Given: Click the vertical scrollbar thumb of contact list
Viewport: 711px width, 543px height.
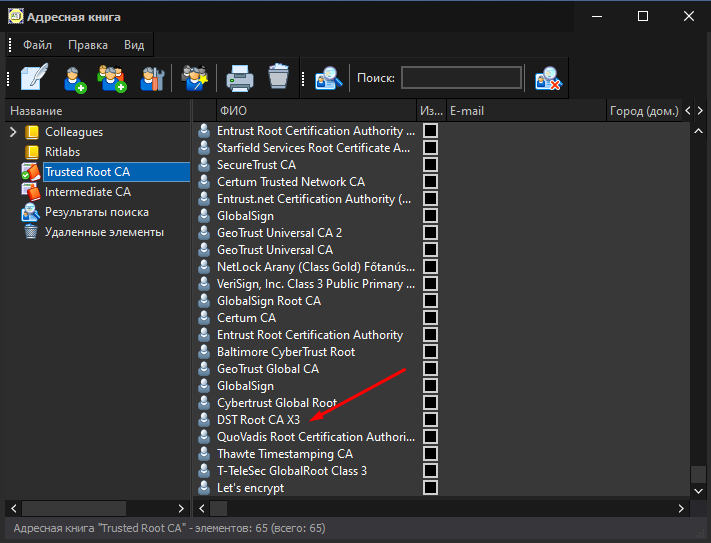Looking at the screenshot, I should click(698, 475).
